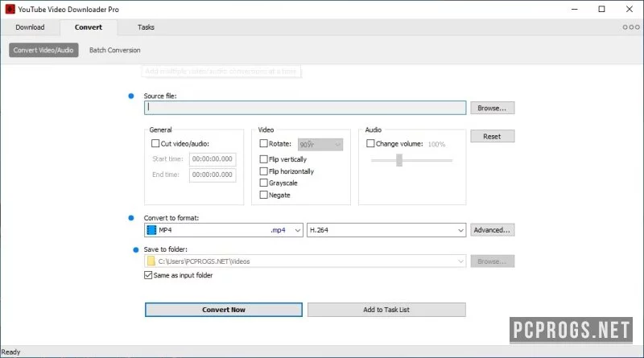644x358 pixels.
Task: Close the YouTube Video Downloader Pro window
Action: [630, 9]
